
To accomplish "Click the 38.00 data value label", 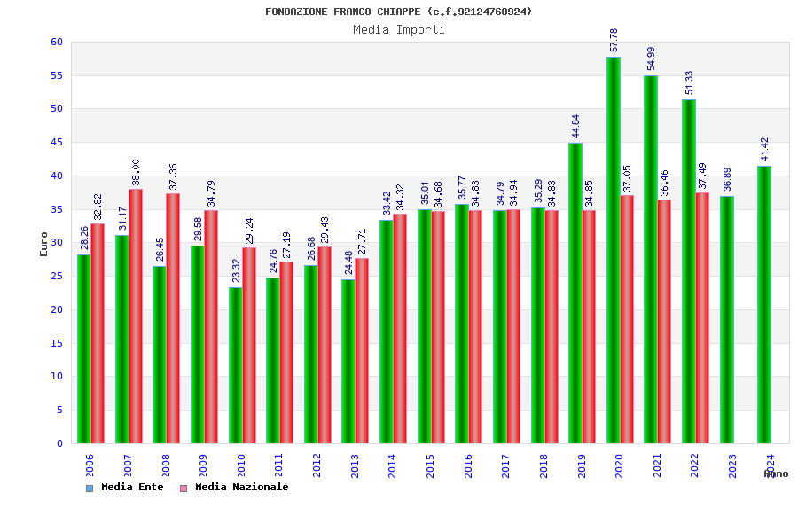I will (136, 172).
